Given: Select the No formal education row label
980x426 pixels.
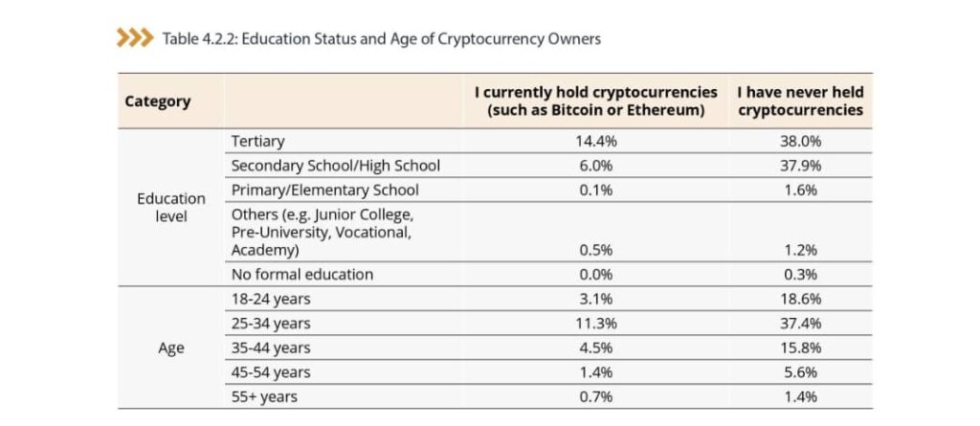Looking at the screenshot, I should 302,275.
